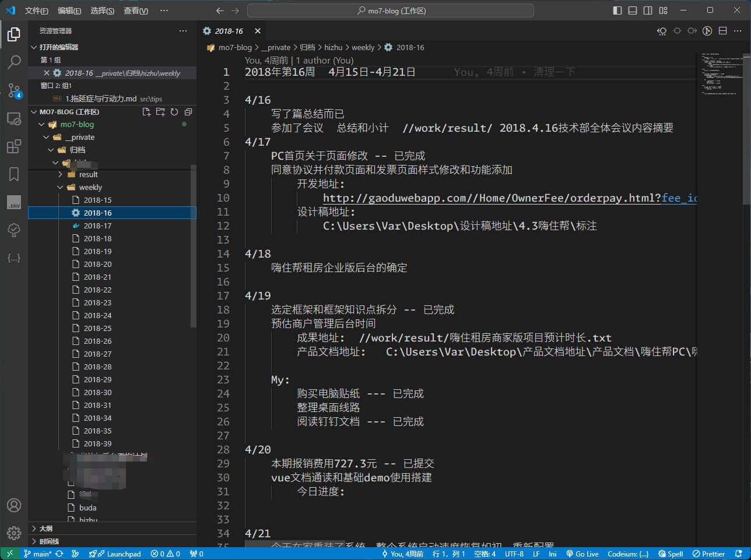Image resolution: width=751 pixels, height=560 pixels.
Task: Go forward using the title bar arrow
Action: tap(235, 10)
